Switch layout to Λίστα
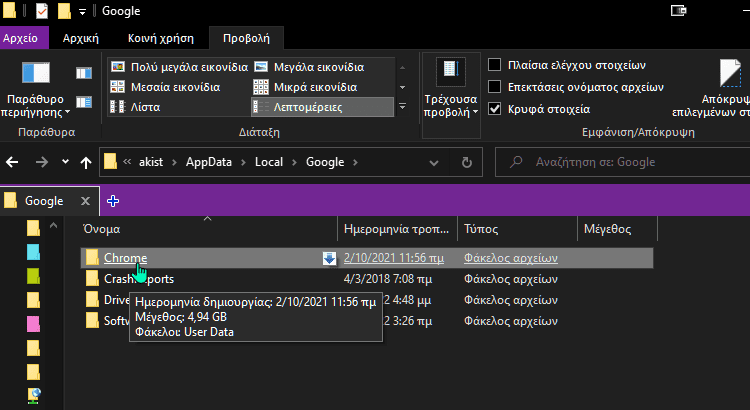 coord(135,107)
